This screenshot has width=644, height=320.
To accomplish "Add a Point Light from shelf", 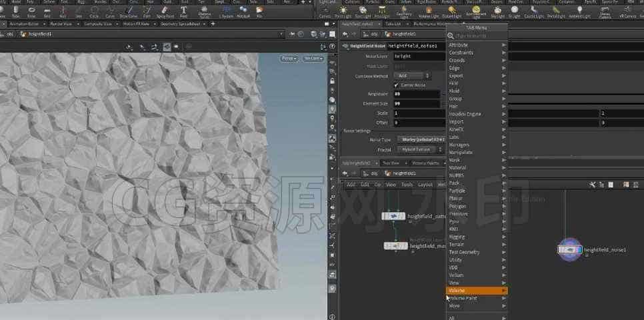I will pos(343,11).
